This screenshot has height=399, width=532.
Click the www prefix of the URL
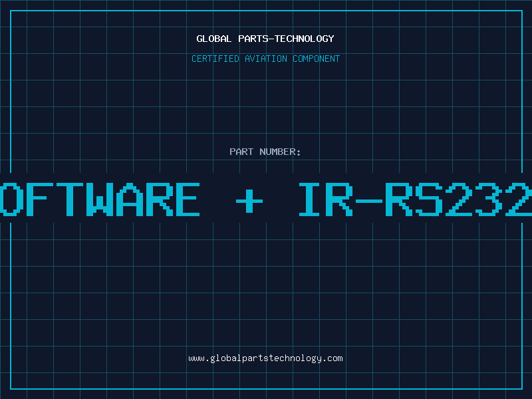point(196,358)
